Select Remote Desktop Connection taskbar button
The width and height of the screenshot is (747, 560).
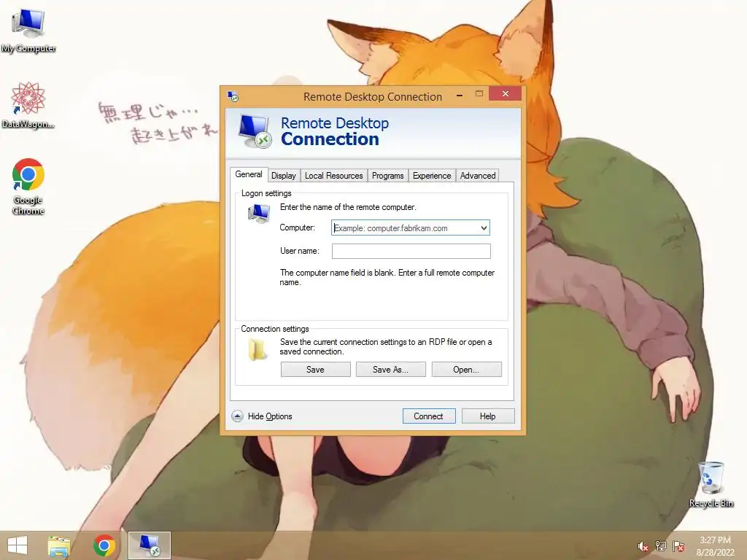tap(150, 545)
